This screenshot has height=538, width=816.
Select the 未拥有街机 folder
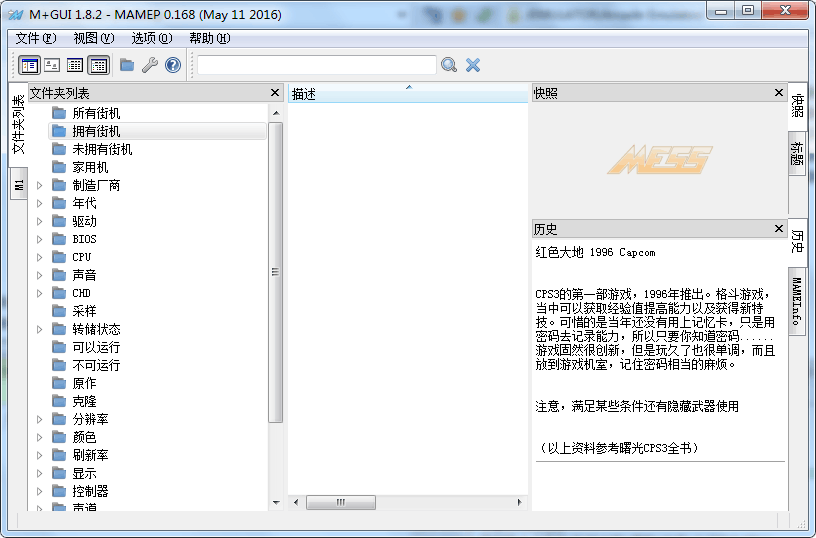tap(102, 149)
